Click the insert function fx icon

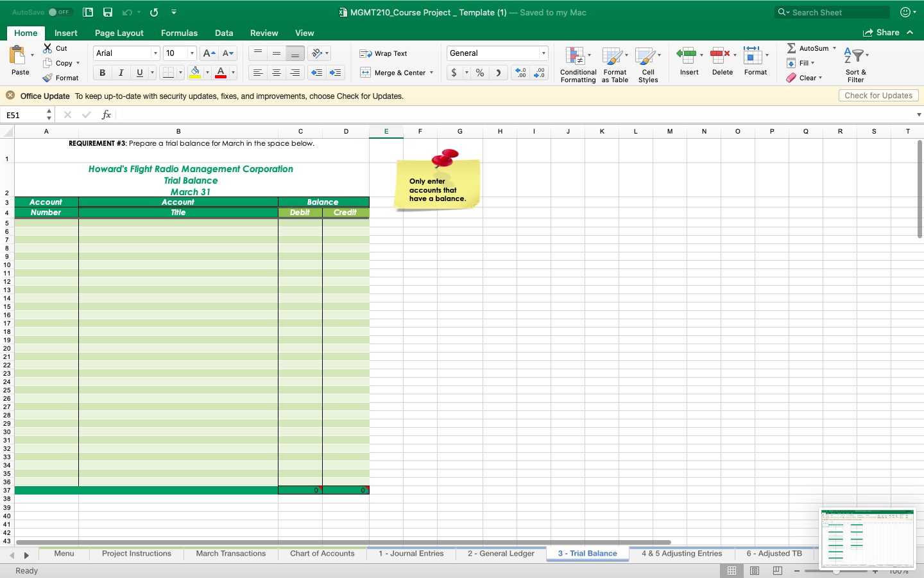[107, 115]
